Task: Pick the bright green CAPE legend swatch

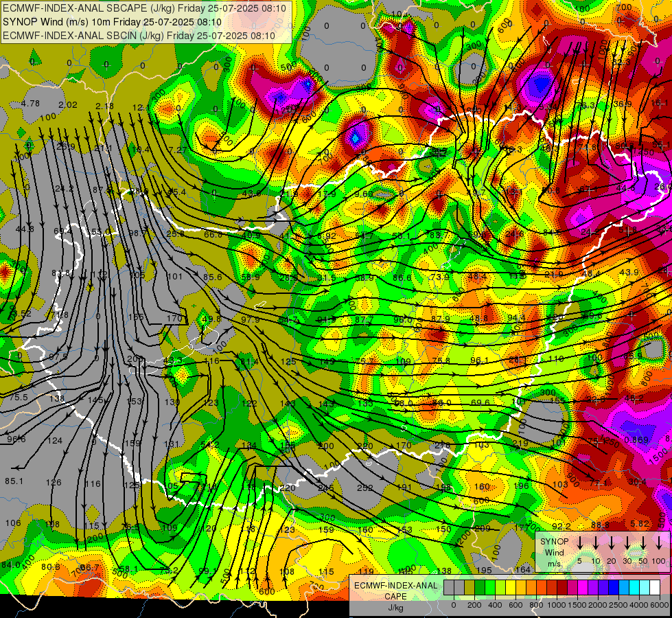Action: click(x=490, y=587)
